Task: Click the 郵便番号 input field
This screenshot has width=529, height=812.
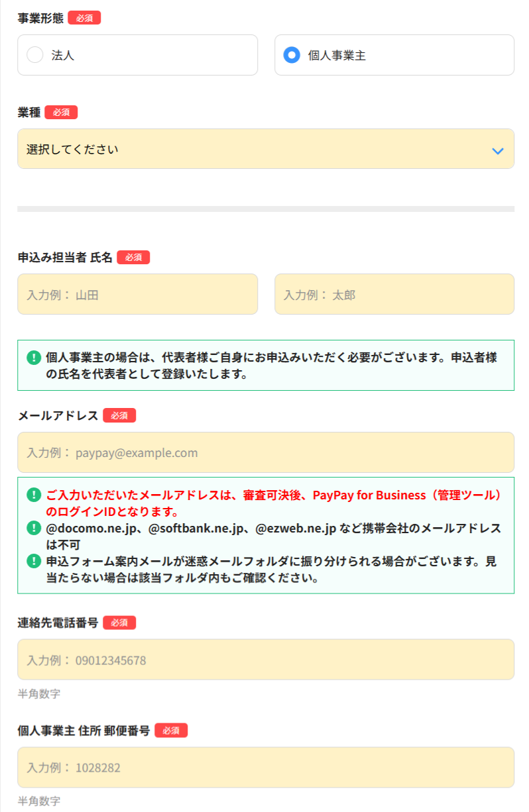Action: (265, 768)
